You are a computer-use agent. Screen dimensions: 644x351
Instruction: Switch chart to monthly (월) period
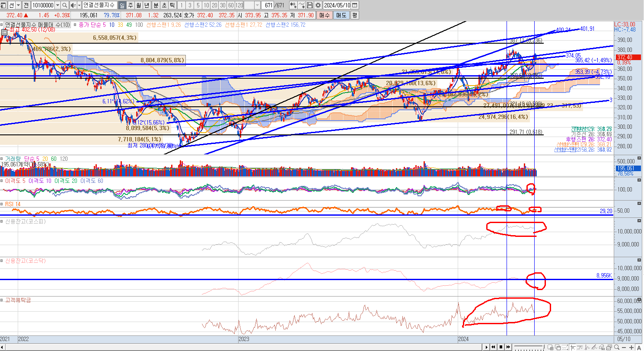pyautogui.click(x=139, y=5)
